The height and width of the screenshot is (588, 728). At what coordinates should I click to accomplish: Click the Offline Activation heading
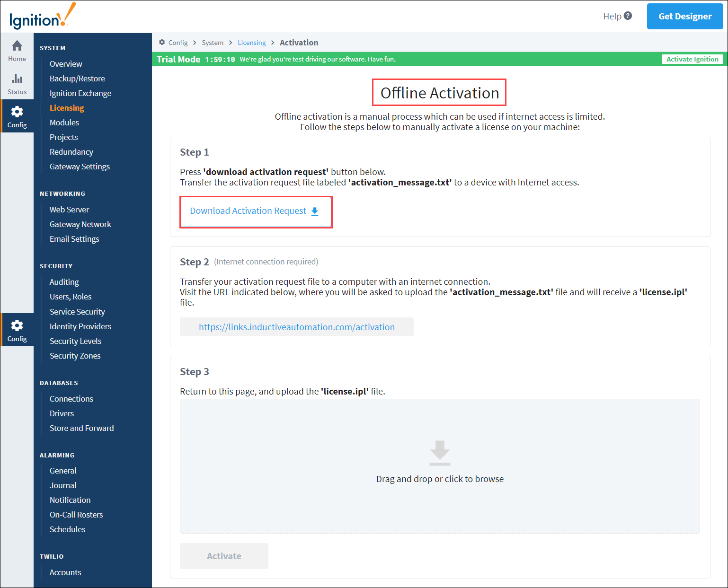(x=440, y=93)
